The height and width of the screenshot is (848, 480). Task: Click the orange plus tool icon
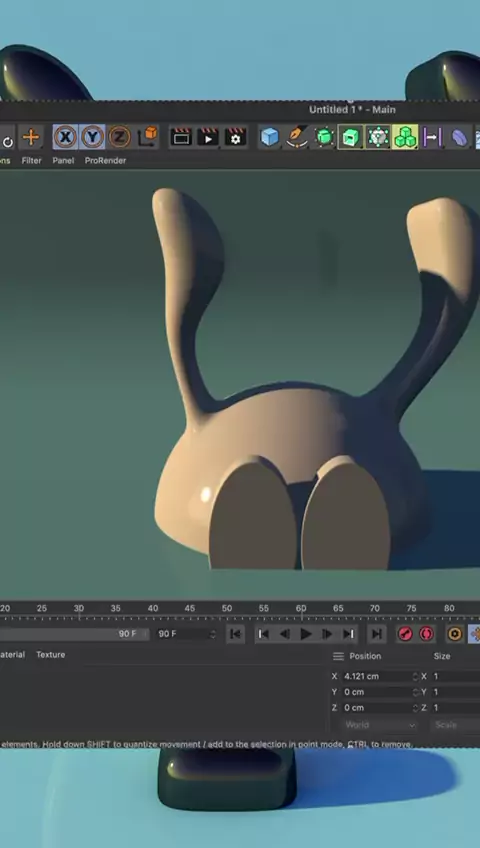31,137
